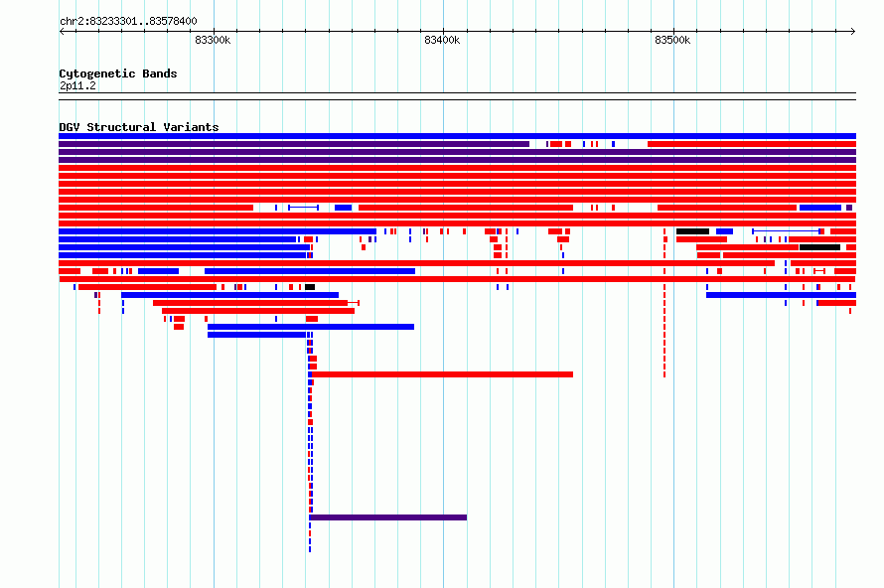Click the chr2:83233301..83578400 region label
Image resolution: width=884 pixels, height=588 pixels.
128,21
